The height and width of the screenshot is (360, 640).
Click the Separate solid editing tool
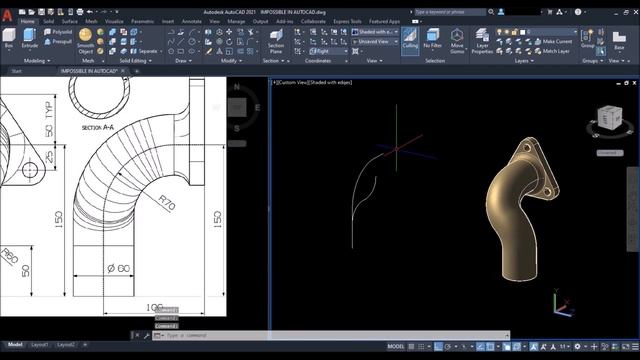(144, 51)
